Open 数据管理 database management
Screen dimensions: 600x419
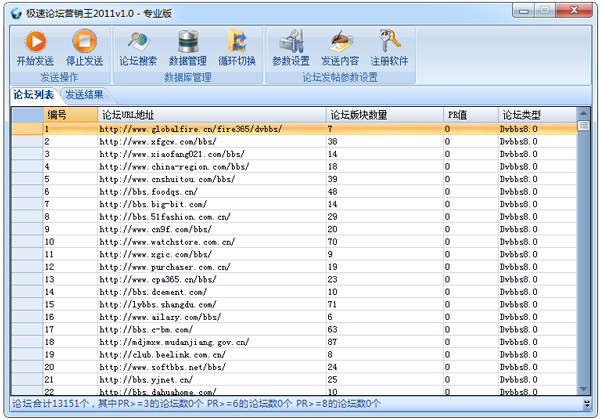pyautogui.click(x=187, y=47)
